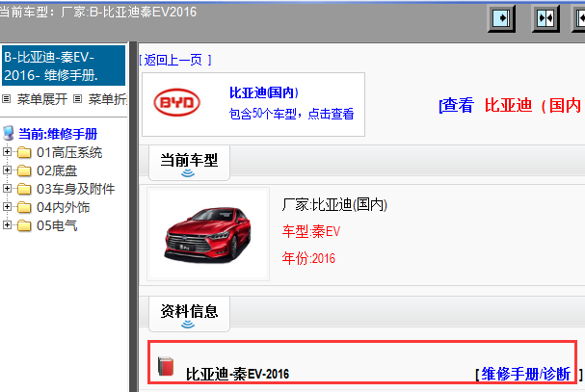Viewport: 585px width, 392px height.
Task: Click the red 秦EV car thumbnail
Action: 208,234
